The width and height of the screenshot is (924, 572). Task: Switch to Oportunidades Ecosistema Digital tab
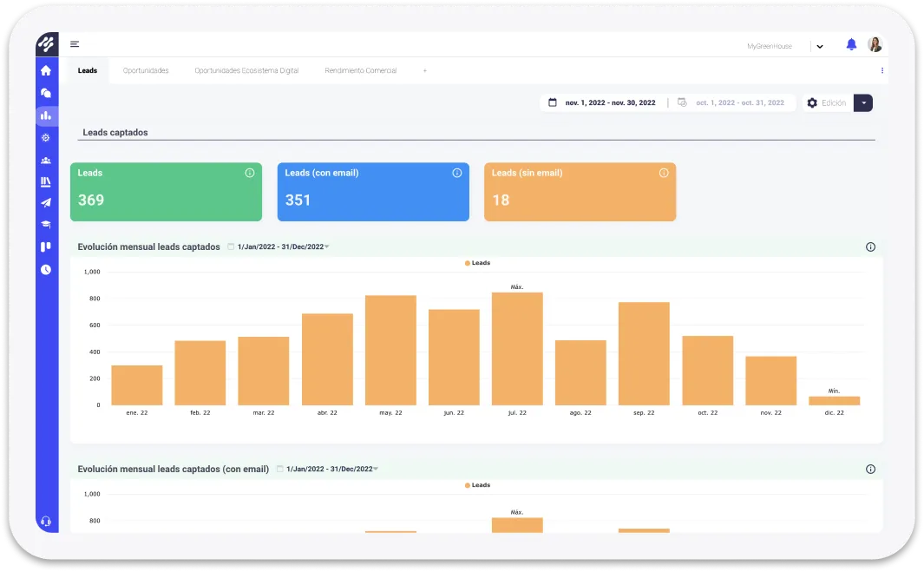(x=246, y=71)
